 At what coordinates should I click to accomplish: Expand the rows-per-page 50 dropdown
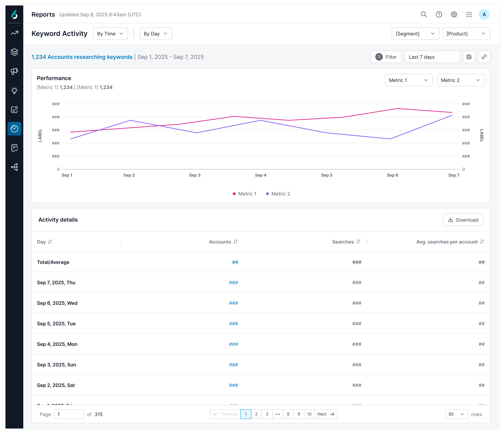click(457, 414)
